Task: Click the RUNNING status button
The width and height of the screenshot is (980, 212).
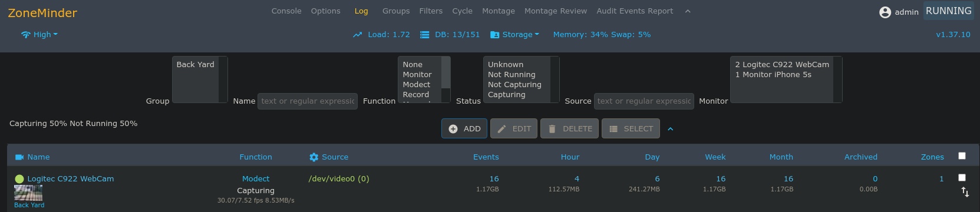Action: (x=948, y=11)
